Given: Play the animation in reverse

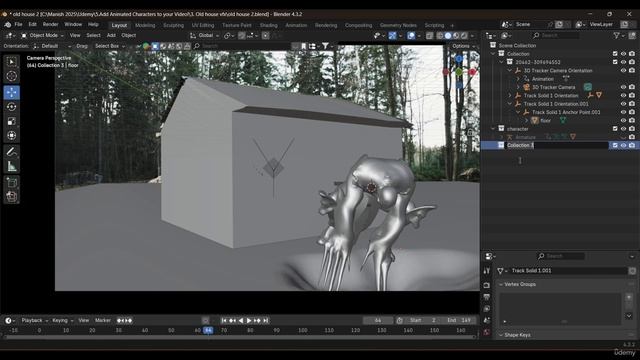Looking at the screenshot, I should point(241,321).
